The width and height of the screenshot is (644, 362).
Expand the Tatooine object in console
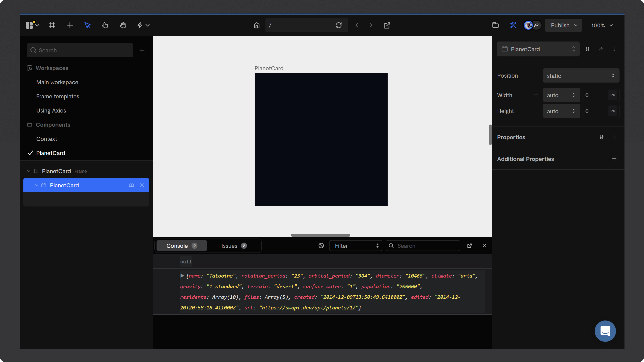(182, 276)
